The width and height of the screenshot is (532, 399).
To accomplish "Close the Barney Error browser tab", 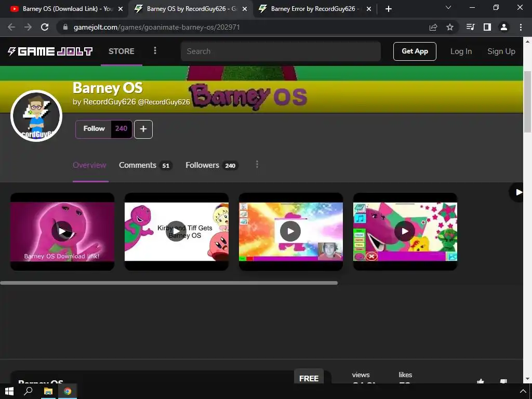I will [x=369, y=9].
